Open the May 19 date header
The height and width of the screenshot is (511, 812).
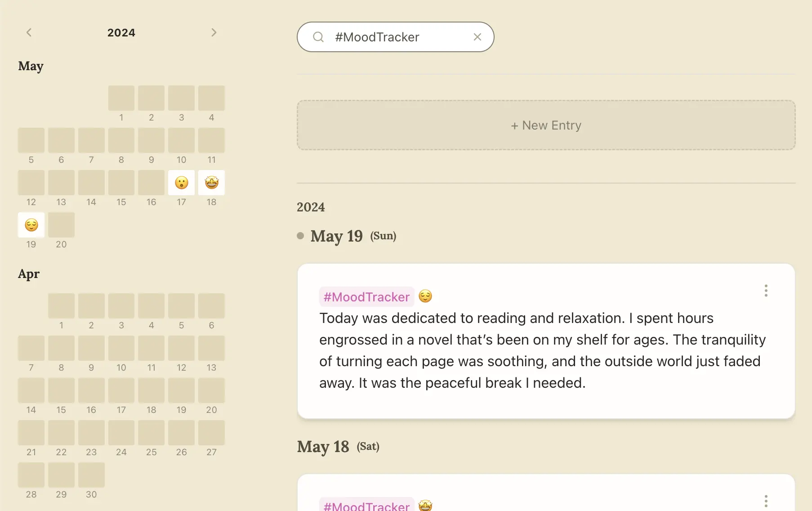point(336,236)
